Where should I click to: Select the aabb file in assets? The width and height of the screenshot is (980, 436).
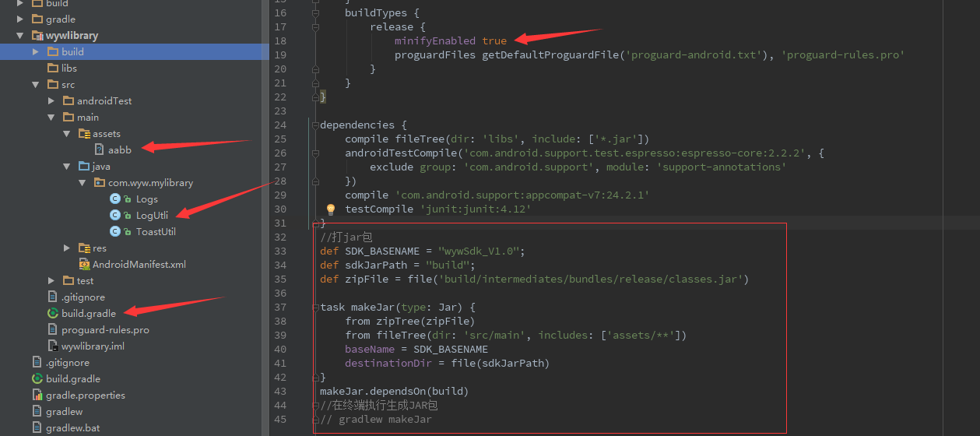click(x=120, y=149)
